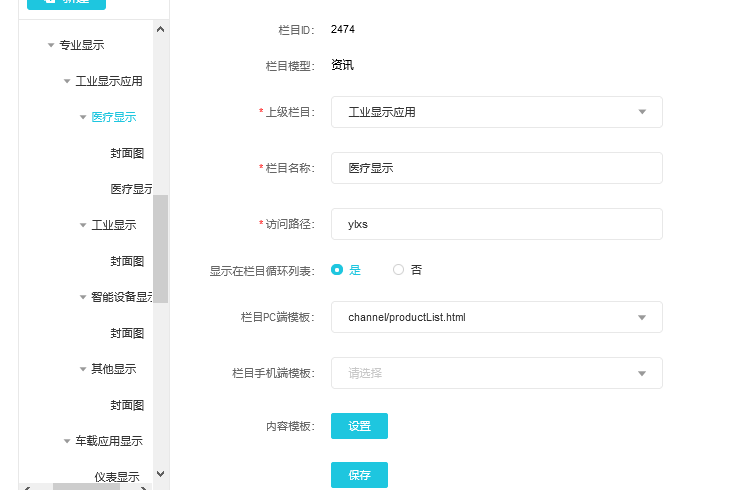Collapse the 智能设备显示 tree node arrow
Screen dimensions: 736x490
click(83, 297)
